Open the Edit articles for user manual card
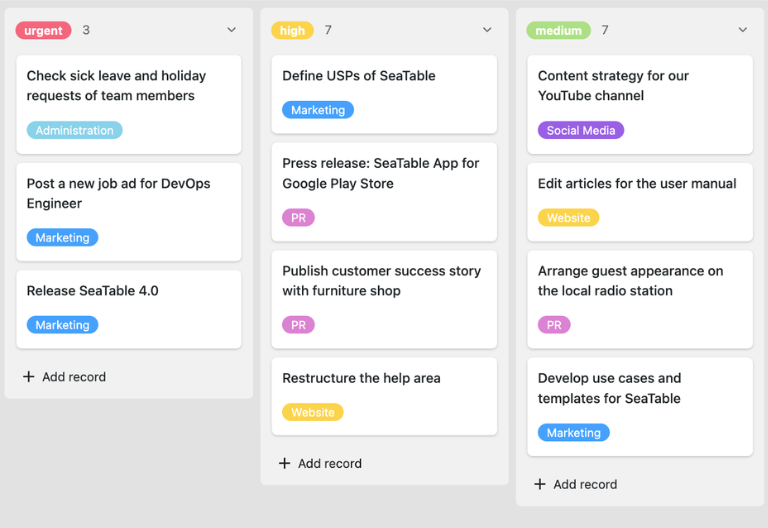 [640, 202]
